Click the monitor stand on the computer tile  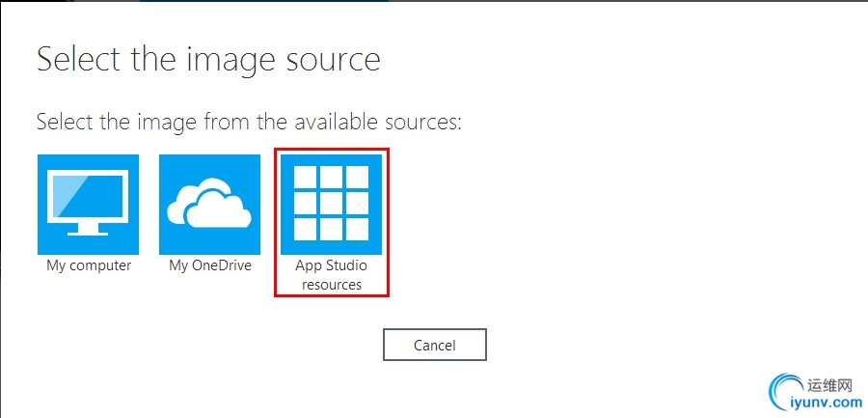[88, 229]
